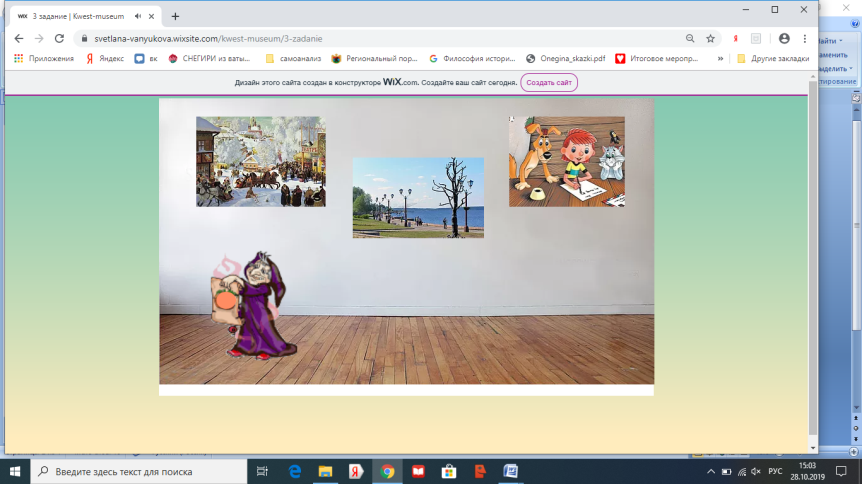Open the volume tray icon

pyautogui.click(x=756, y=471)
